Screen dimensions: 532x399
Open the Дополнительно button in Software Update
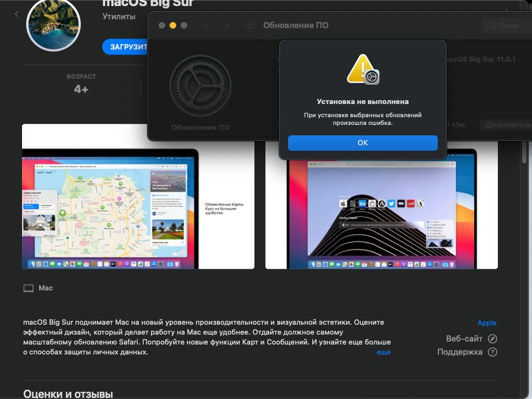(506, 125)
